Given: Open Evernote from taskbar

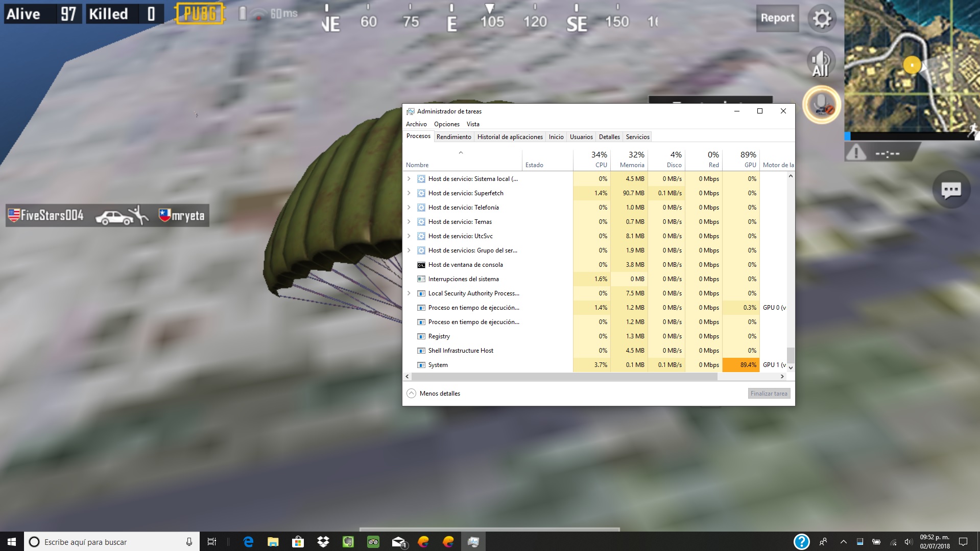Looking at the screenshot, I should pyautogui.click(x=348, y=542).
